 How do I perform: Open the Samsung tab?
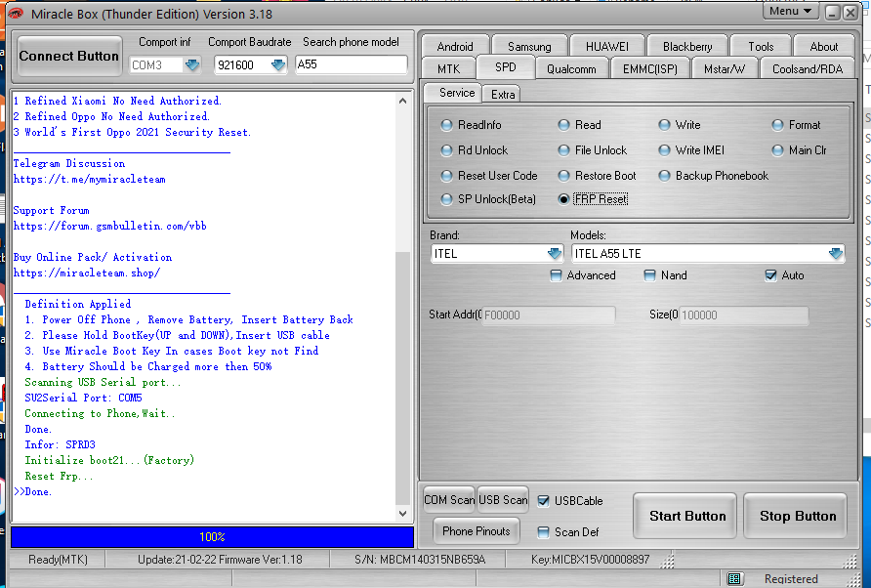click(529, 47)
